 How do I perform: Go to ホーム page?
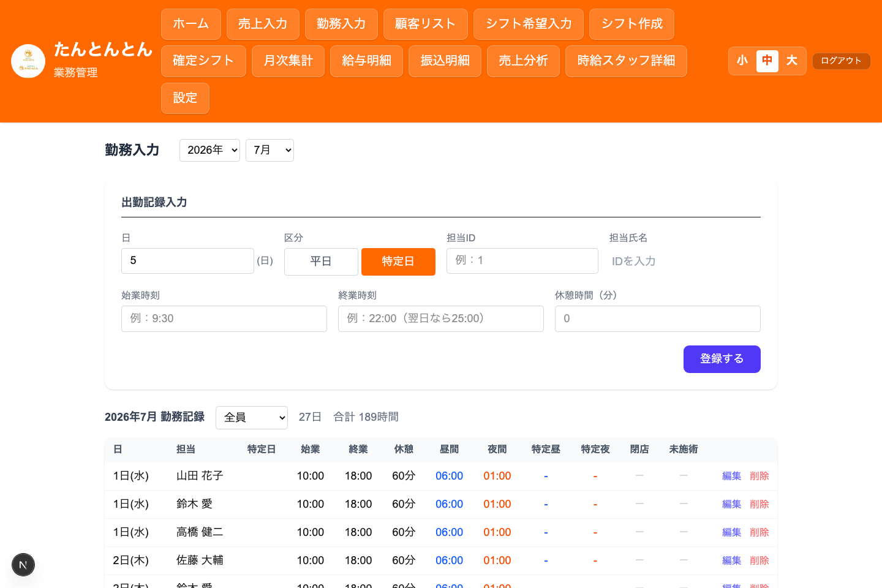[x=191, y=24]
